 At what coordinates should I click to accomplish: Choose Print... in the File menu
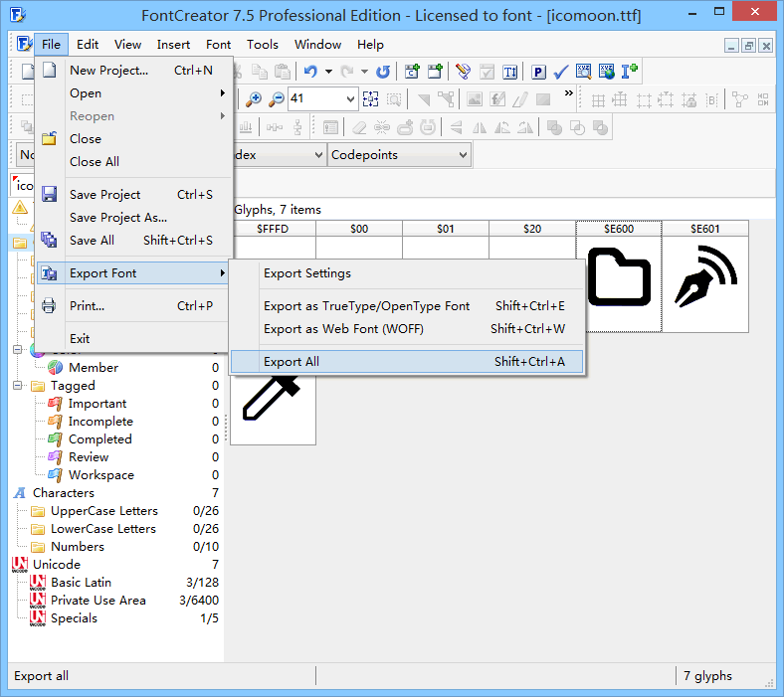(134, 306)
